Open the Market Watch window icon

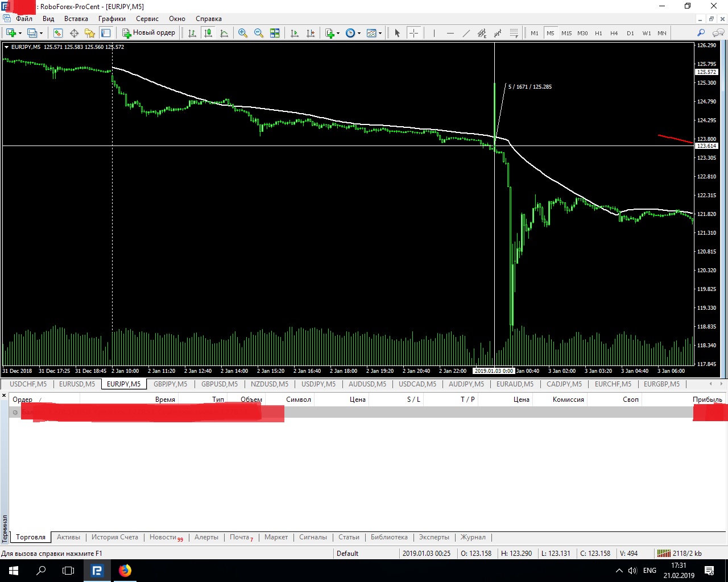pos(58,33)
